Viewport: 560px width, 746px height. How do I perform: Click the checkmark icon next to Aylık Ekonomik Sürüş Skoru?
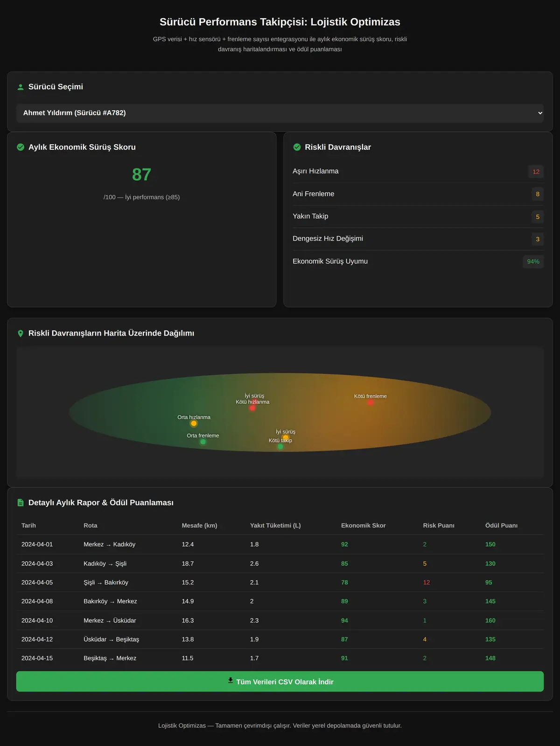[x=21, y=147]
